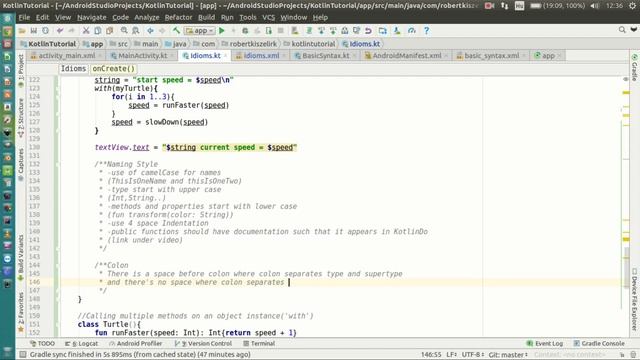
Task: Open Replace icon next to Find
Action: click(136, 31)
